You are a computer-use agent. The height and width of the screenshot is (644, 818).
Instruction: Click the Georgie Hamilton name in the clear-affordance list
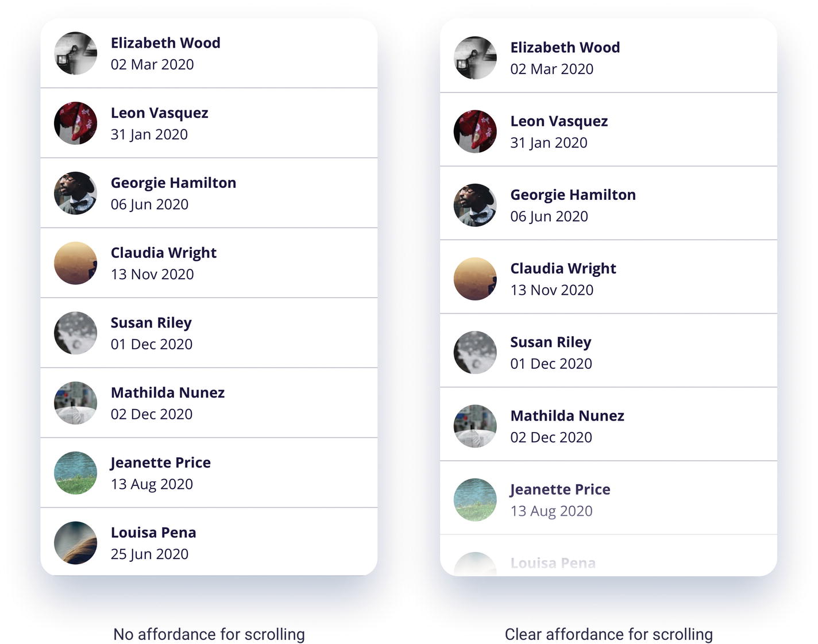click(573, 195)
